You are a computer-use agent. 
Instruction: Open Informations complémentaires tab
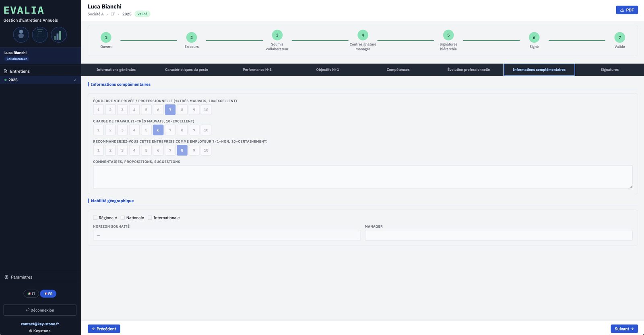coord(539,70)
